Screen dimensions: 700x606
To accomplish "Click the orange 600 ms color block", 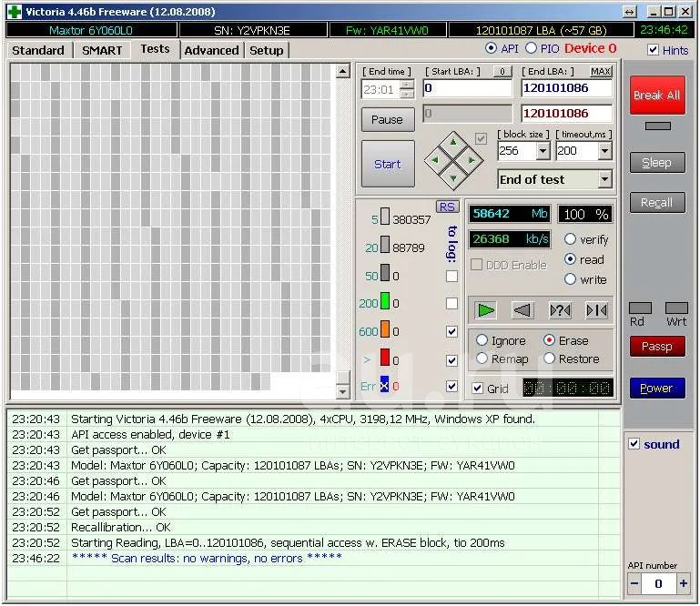I will pos(384,328).
